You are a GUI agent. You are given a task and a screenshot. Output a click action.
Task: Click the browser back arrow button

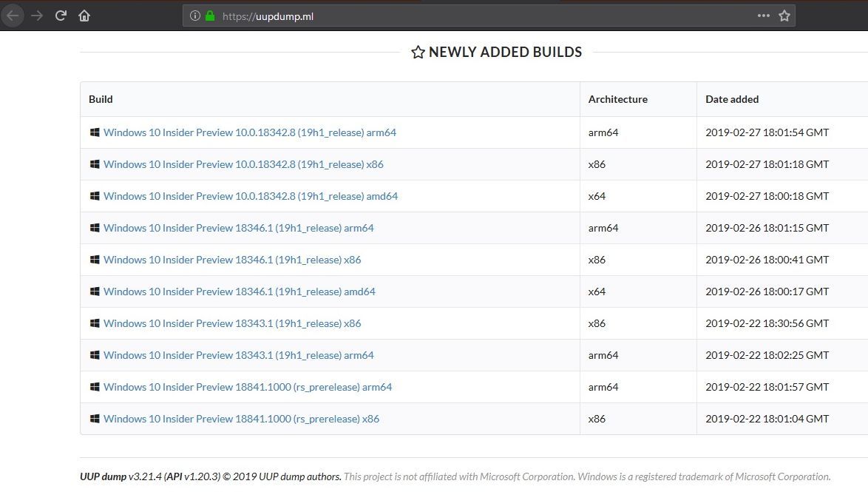pyautogui.click(x=13, y=16)
